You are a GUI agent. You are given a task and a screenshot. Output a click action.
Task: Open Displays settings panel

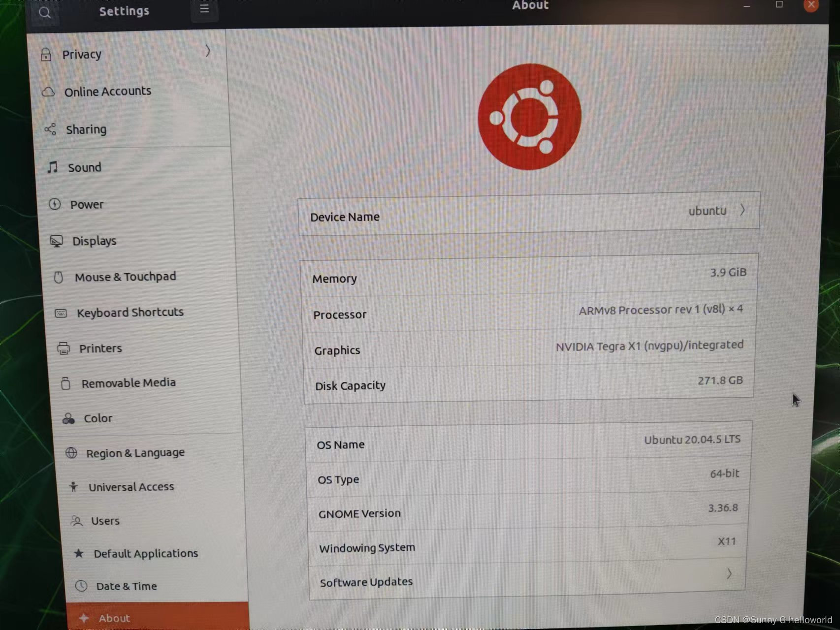click(x=138, y=241)
